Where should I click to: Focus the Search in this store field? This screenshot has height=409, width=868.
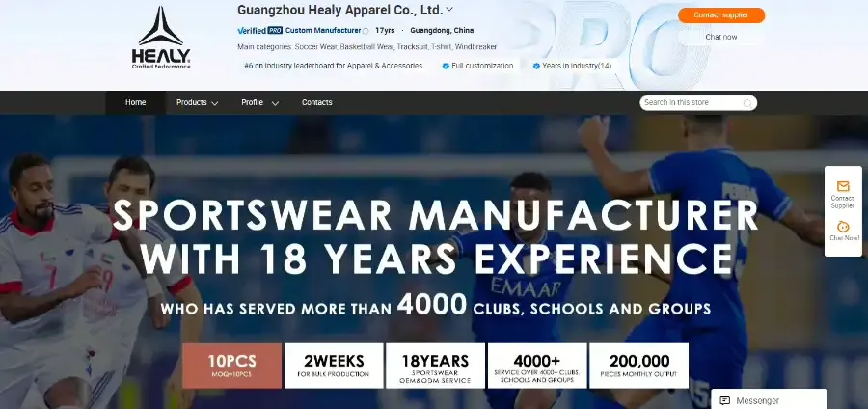(x=698, y=103)
